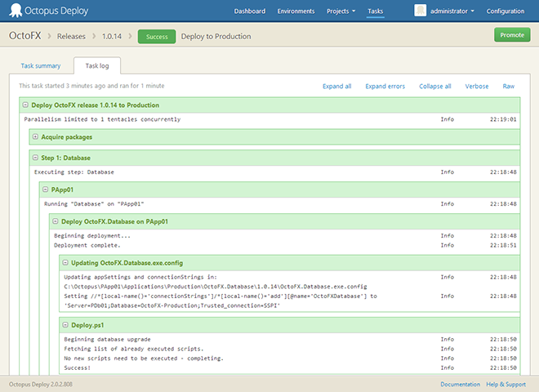Screen dimensions: 539x392
Task: Switch log view to Verbose
Action: (x=476, y=87)
